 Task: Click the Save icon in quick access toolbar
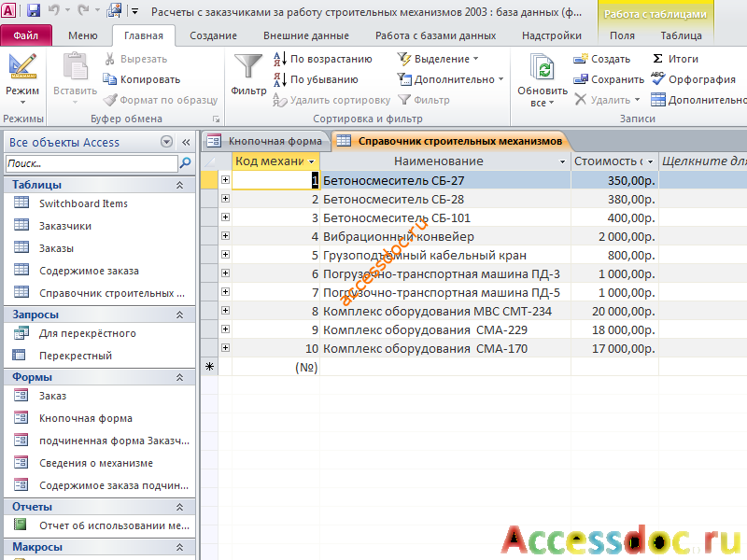(x=33, y=10)
